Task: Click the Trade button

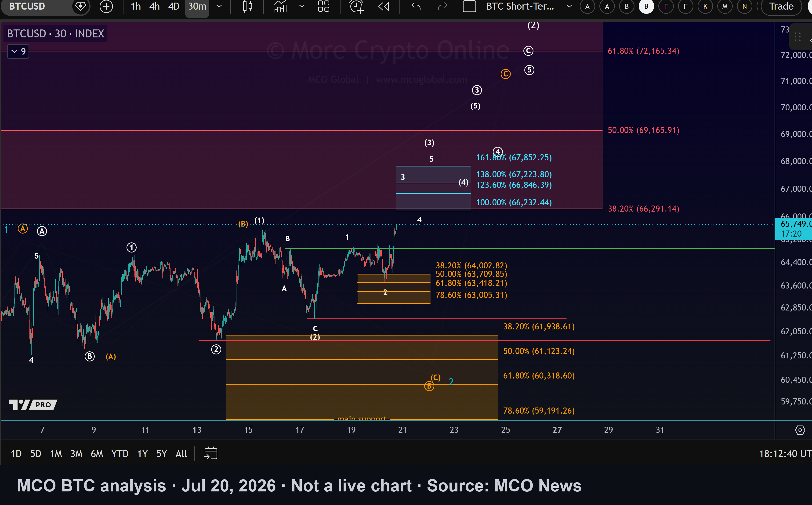Action: pos(781,6)
